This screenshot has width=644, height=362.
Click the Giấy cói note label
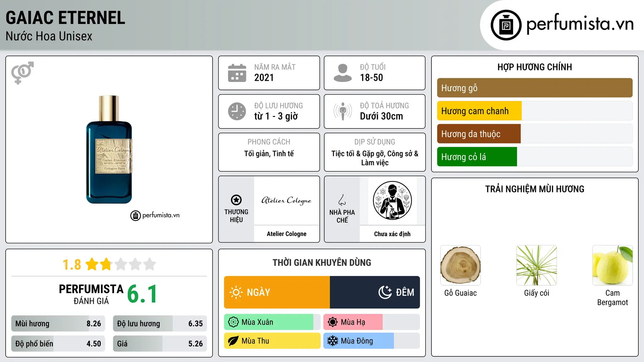coord(536,293)
